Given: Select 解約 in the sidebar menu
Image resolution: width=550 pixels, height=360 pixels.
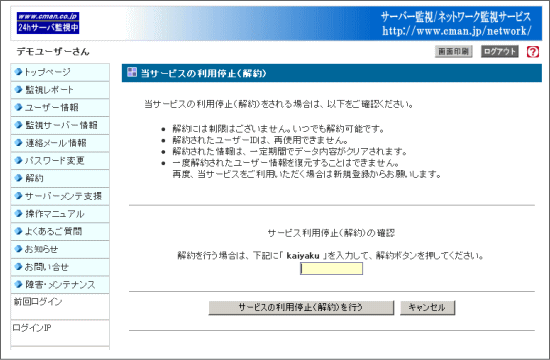Looking at the screenshot, I should click(60, 178).
